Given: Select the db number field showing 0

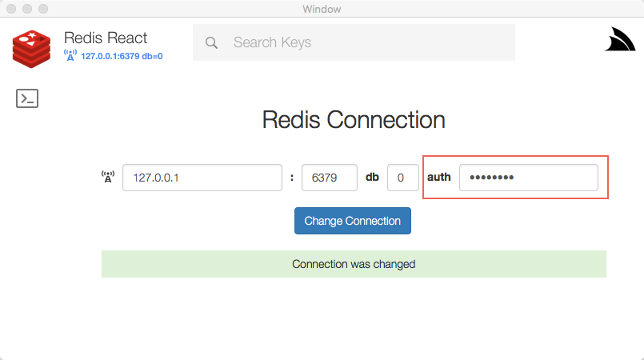Looking at the screenshot, I should coord(403,178).
